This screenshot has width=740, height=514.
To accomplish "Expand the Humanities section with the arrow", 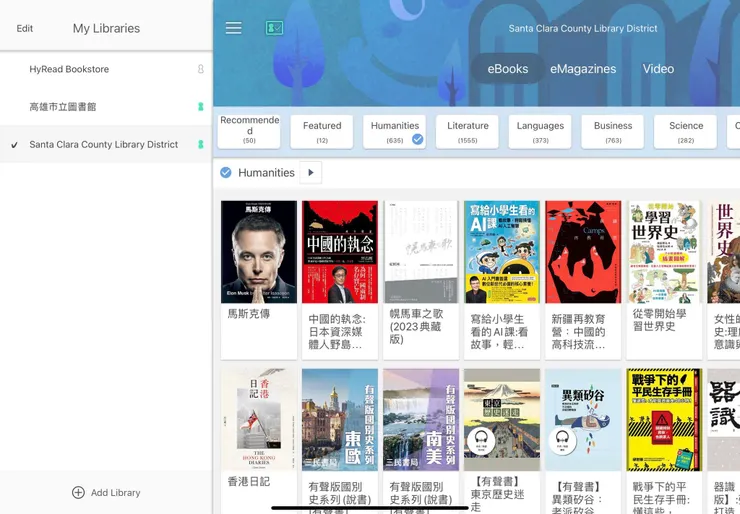I will 311,173.
